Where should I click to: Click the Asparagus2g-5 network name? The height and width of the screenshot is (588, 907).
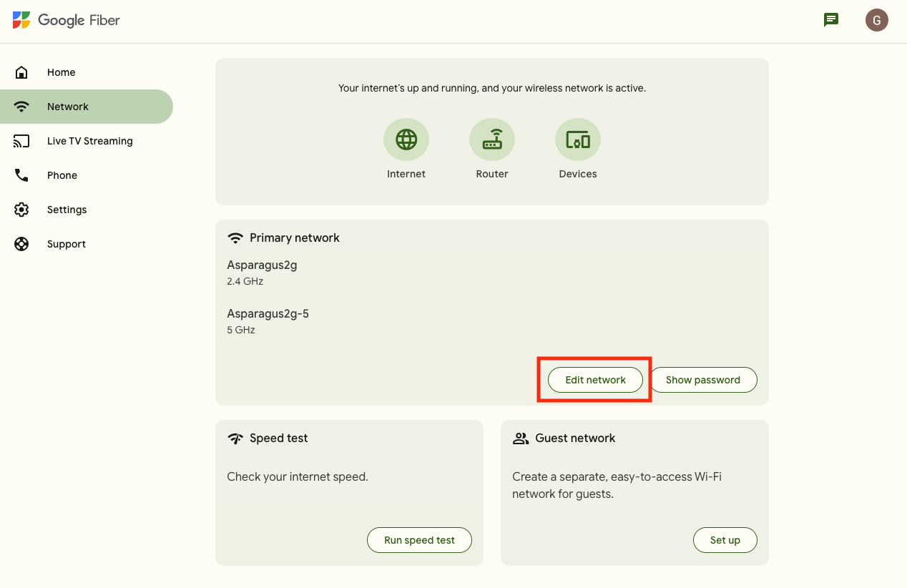coord(268,313)
